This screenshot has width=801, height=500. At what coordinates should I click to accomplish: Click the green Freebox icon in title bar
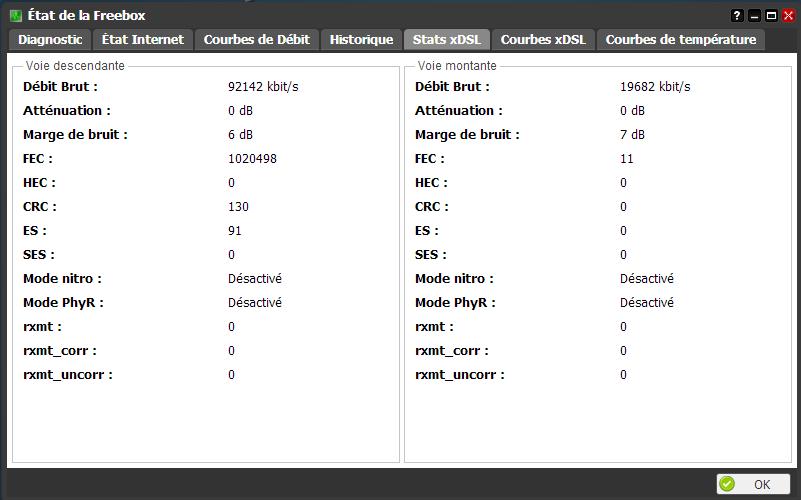(x=15, y=16)
